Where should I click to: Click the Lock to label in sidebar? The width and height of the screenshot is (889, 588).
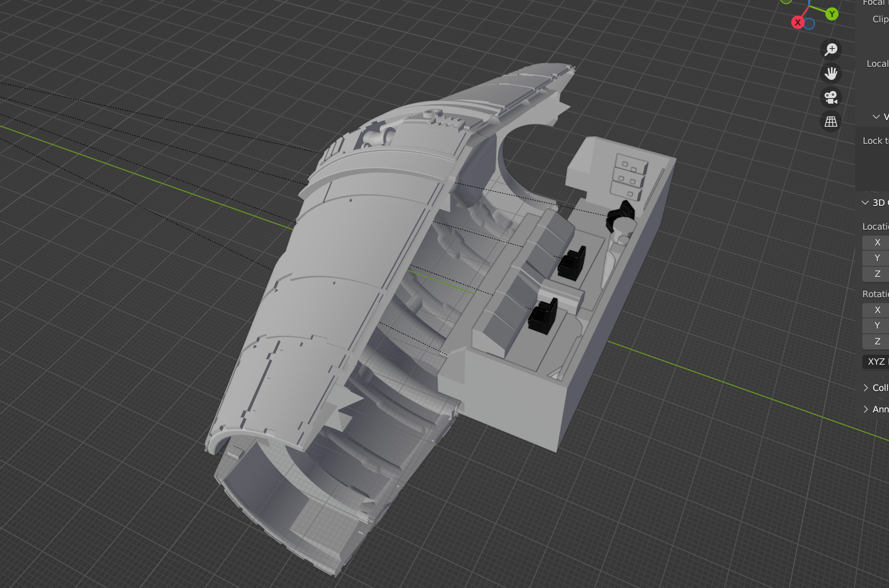[875, 141]
